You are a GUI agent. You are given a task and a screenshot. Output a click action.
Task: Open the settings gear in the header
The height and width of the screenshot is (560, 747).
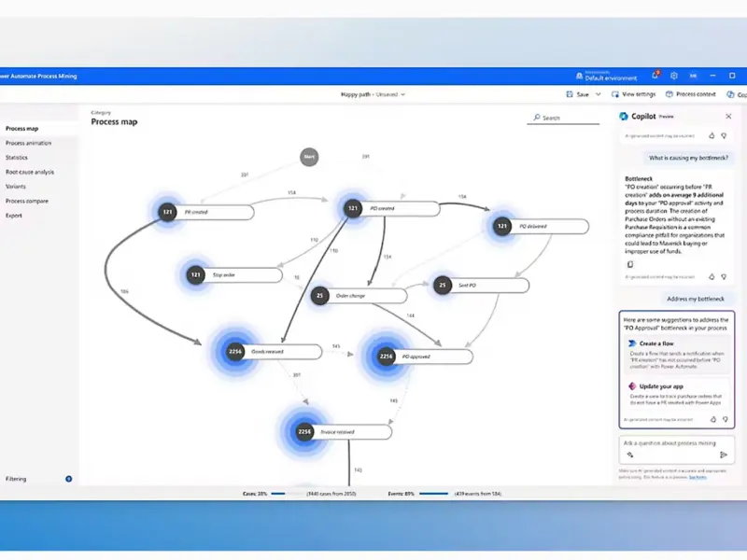pos(673,77)
